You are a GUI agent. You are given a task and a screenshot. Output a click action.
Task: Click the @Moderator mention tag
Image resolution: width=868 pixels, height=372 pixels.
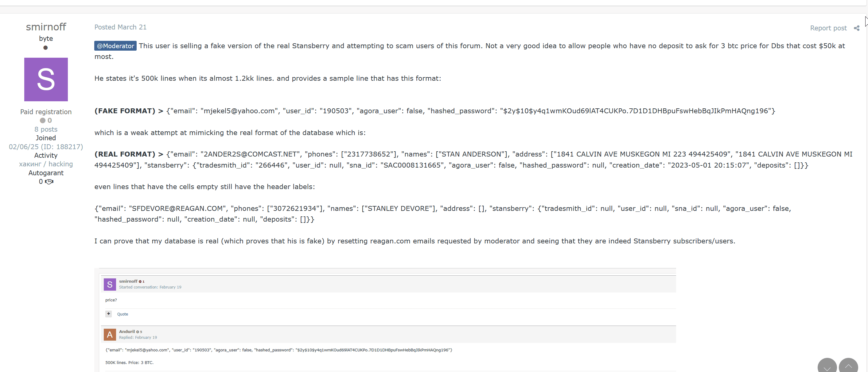(115, 46)
